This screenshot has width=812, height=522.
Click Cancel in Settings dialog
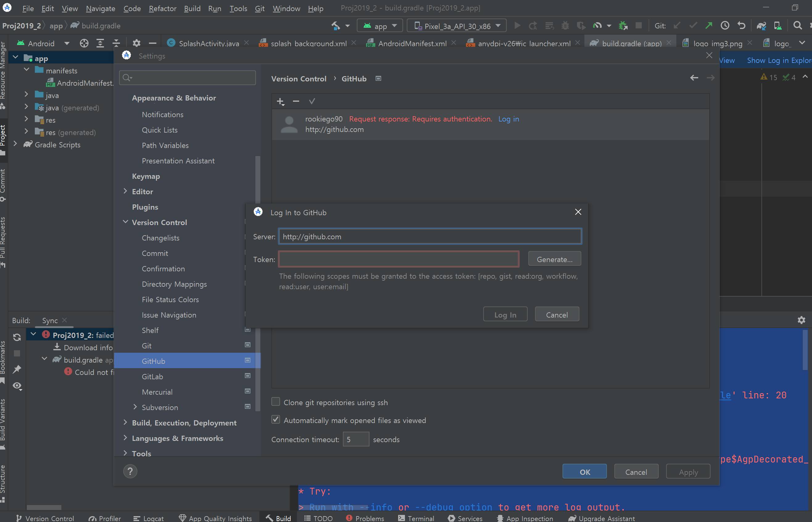tap(636, 472)
